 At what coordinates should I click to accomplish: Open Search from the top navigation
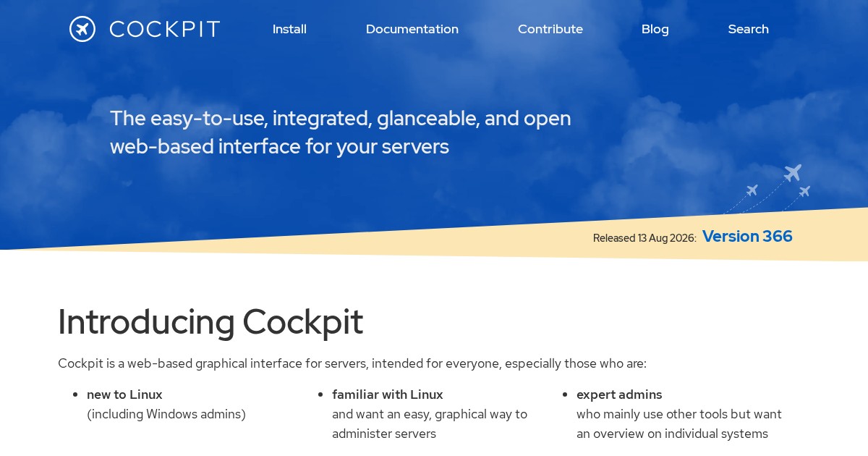tap(749, 29)
